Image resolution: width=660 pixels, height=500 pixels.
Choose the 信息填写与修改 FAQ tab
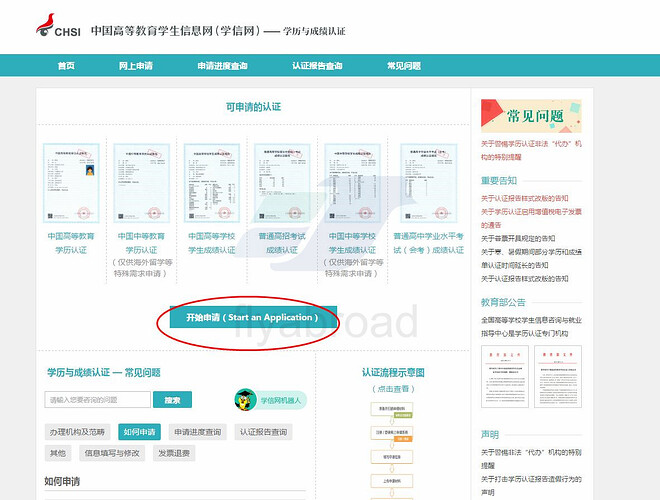pyautogui.click(x=113, y=453)
